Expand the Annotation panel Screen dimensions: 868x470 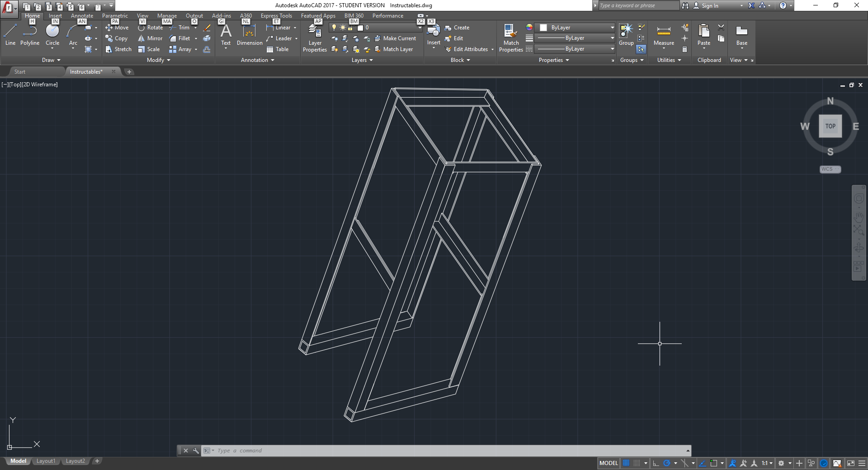258,60
